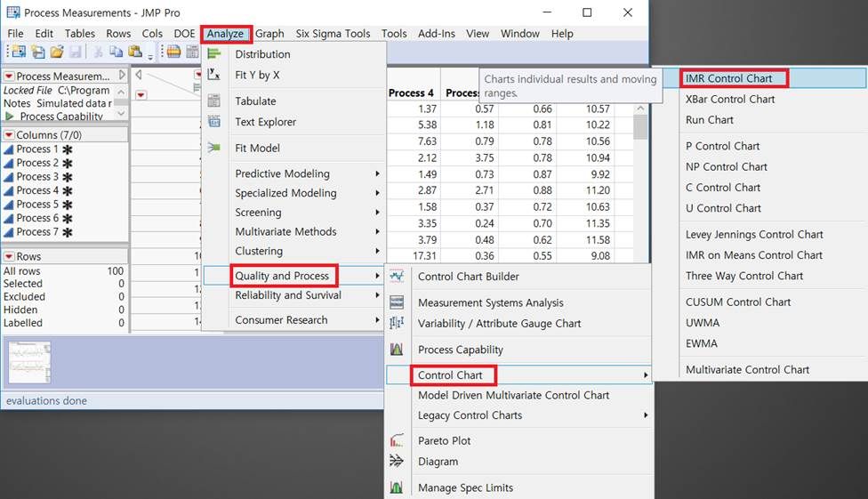This screenshot has height=499, width=868.
Task: Open the Process Measurements red triangle menu
Action: [x=9, y=76]
